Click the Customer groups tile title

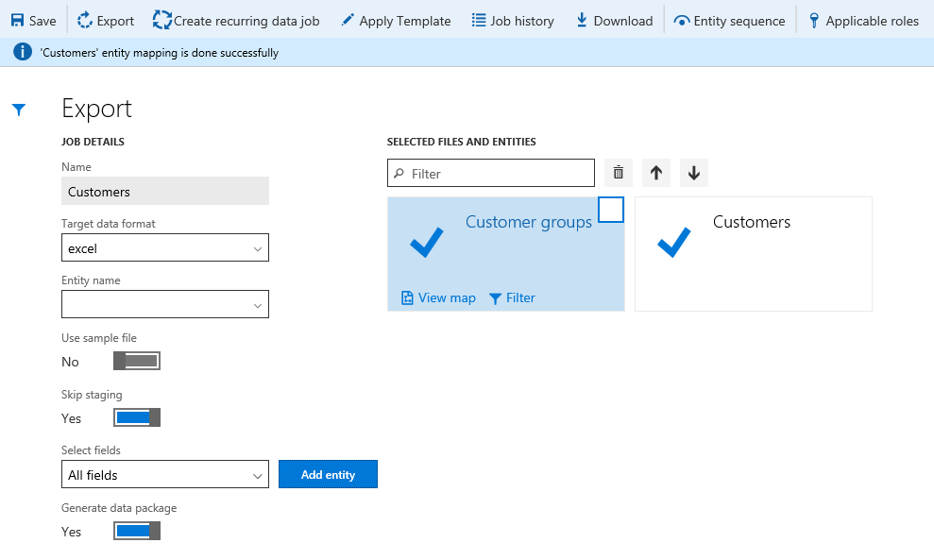[528, 222]
